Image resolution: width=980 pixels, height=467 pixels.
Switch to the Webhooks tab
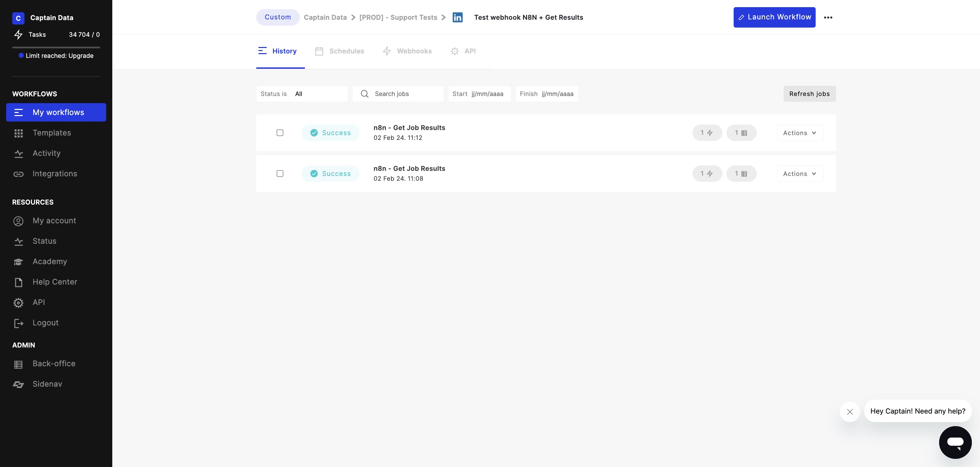tap(407, 51)
